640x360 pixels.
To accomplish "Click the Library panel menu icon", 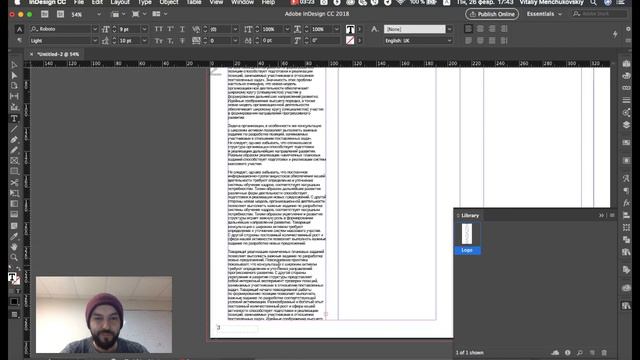I will pyautogui.click(x=612, y=215).
